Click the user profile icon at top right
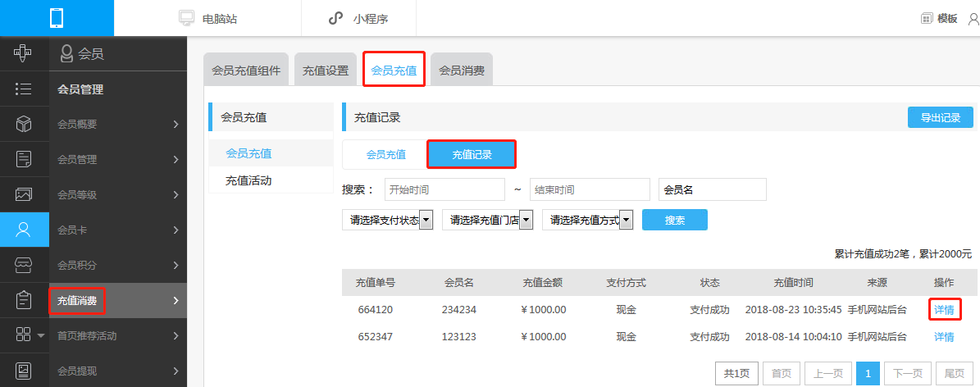This screenshot has height=387, width=980. (x=973, y=19)
